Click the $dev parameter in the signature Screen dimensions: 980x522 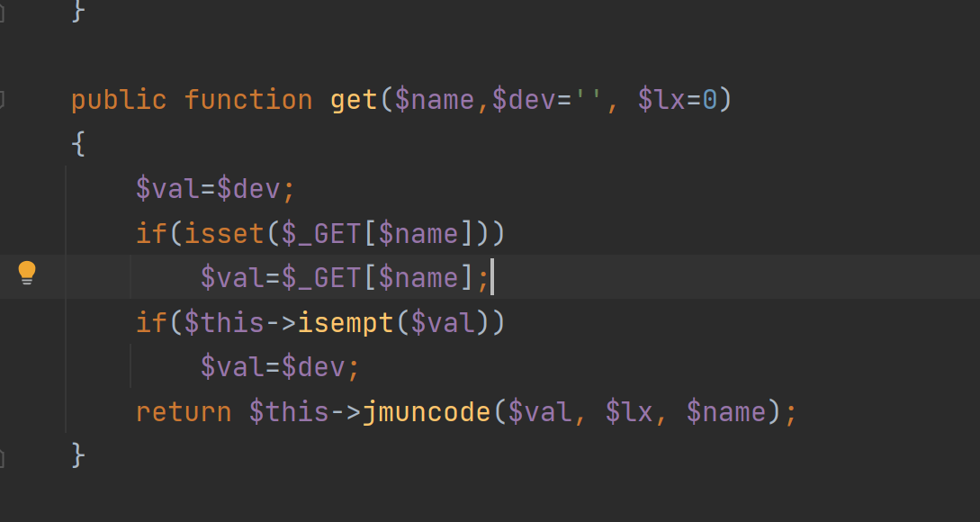(x=523, y=100)
